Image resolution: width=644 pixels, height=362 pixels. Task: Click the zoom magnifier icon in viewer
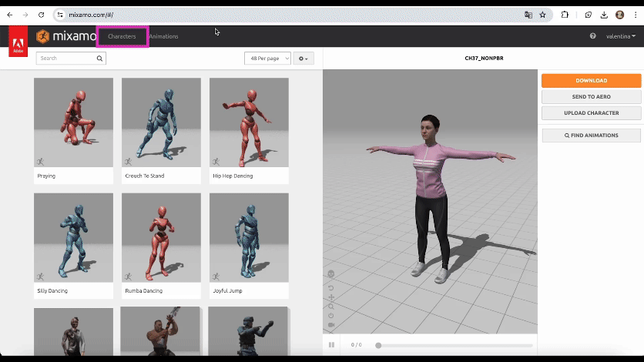(x=331, y=307)
